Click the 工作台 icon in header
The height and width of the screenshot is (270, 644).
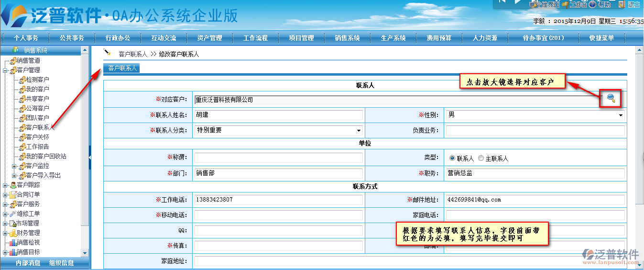[x=565, y=4]
